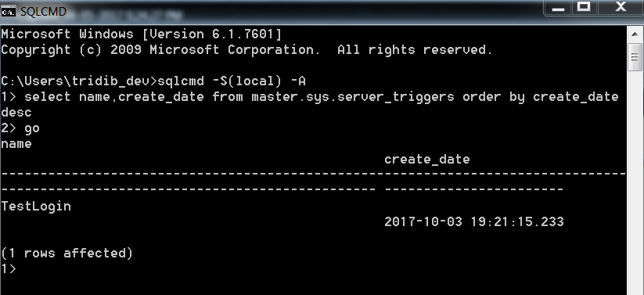Click the sqlcmd -S(local) -A command text
This screenshot has width=644, height=295.
(232, 81)
